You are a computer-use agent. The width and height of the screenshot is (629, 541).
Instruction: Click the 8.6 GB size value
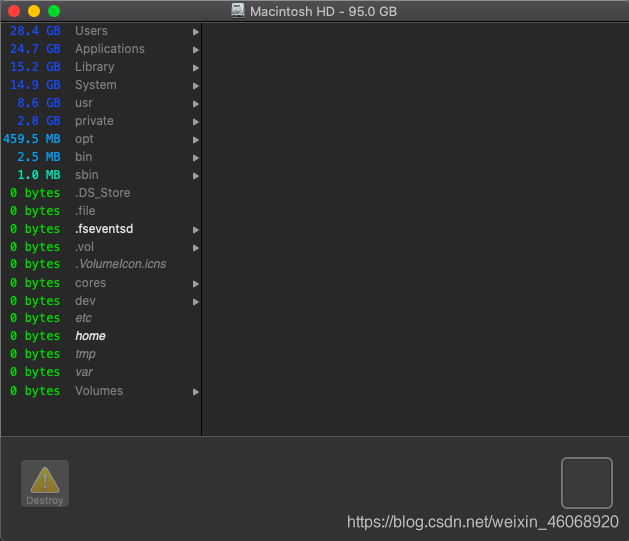pyautogui.click(x=39, y=103)
